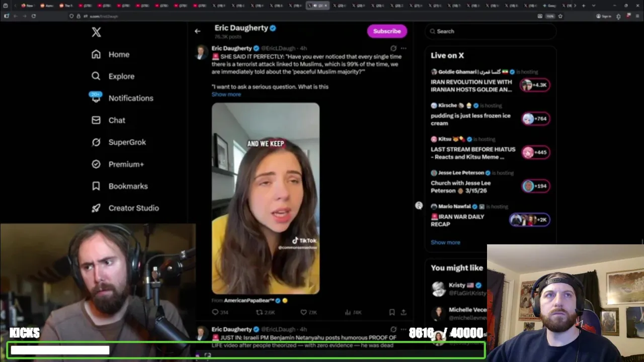Join Church with Jesse Lee Peterson
The height and width of the screenshot is (362, 644).
coord(460,187)
